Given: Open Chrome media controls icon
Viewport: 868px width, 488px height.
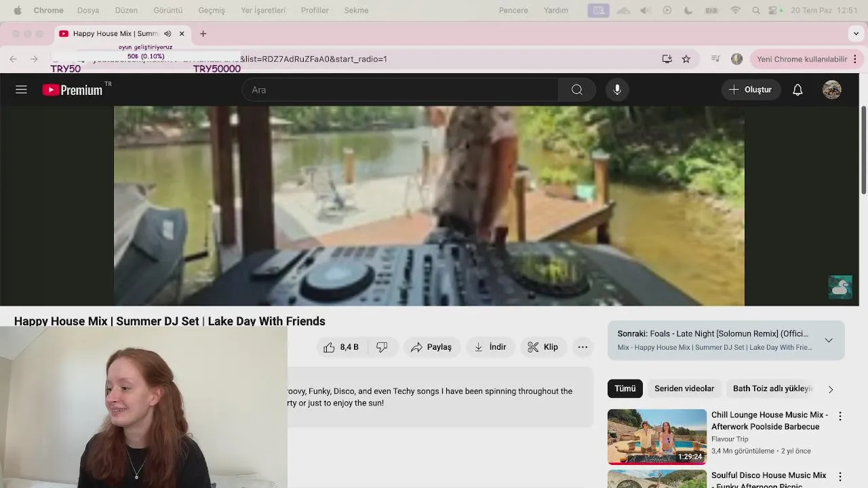Looking at the screenshot, I should tap(715, 59).
